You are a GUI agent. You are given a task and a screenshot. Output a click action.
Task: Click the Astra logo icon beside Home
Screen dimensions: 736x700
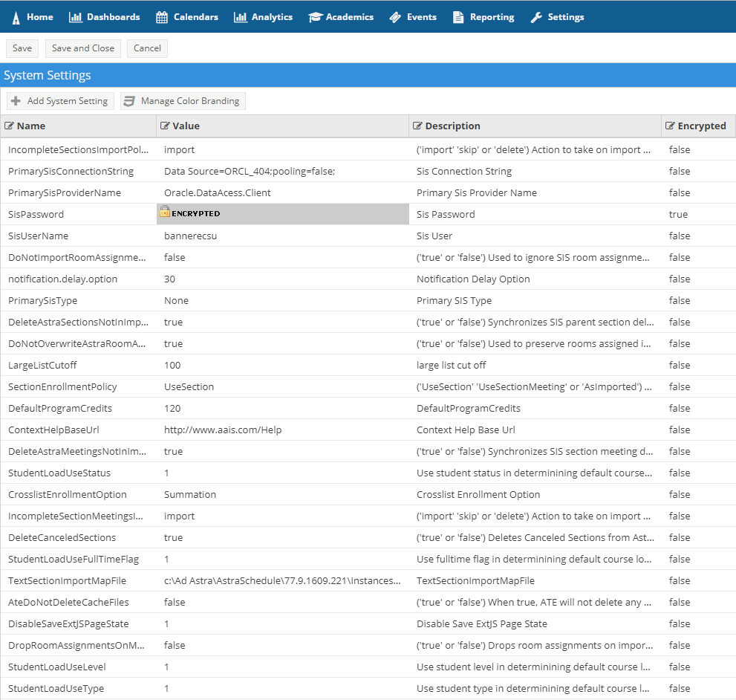[x=16, y=17]
